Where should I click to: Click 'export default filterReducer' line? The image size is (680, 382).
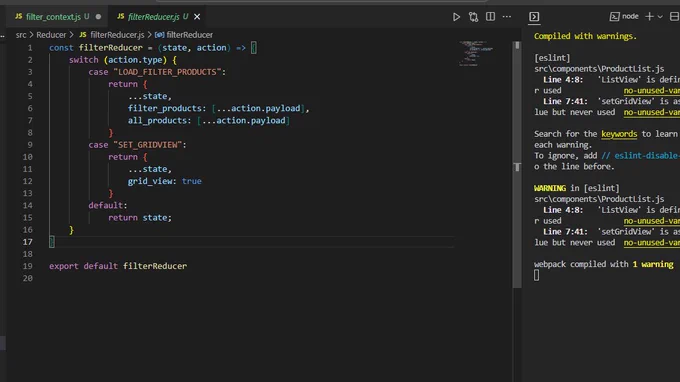pyautogui.click(x=118, y=266)
